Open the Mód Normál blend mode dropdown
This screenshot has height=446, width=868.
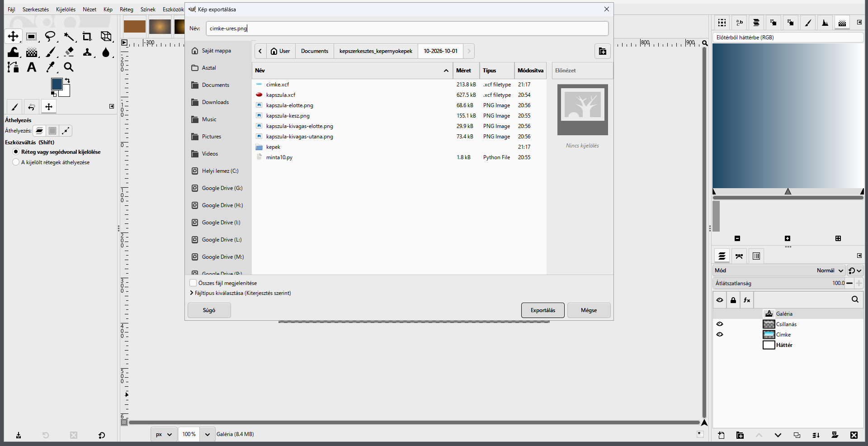pyautogui.click(x=779, y=270)
